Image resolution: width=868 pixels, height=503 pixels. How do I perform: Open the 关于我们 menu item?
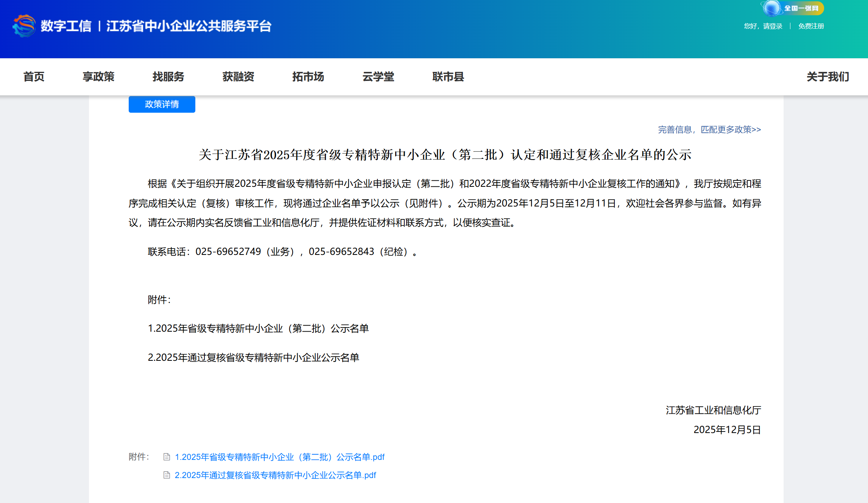click(x=827, y=77)
